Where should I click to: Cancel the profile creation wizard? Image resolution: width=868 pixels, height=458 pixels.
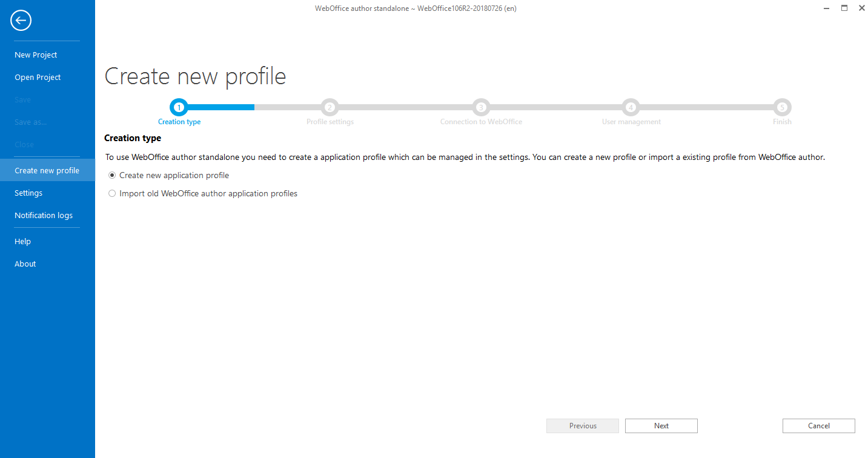[x=818, y=425]
